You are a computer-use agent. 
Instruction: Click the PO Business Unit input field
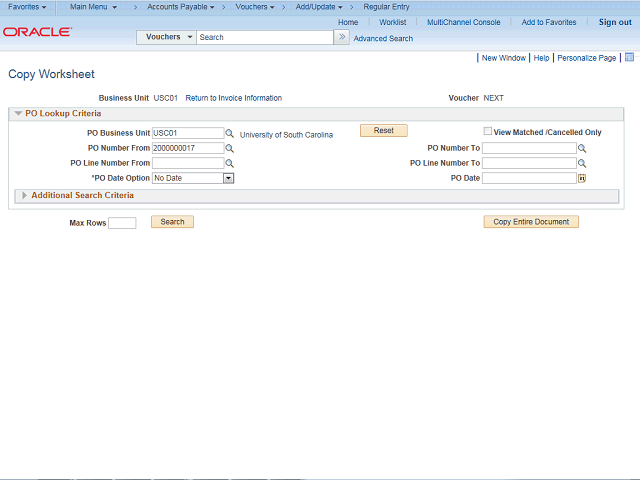(x=188, y=133)
